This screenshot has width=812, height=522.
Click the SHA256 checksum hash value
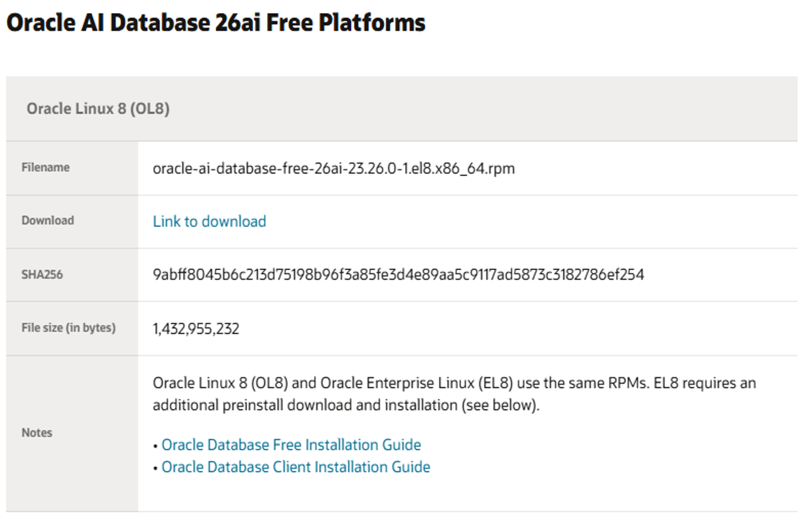pos(398,274)
